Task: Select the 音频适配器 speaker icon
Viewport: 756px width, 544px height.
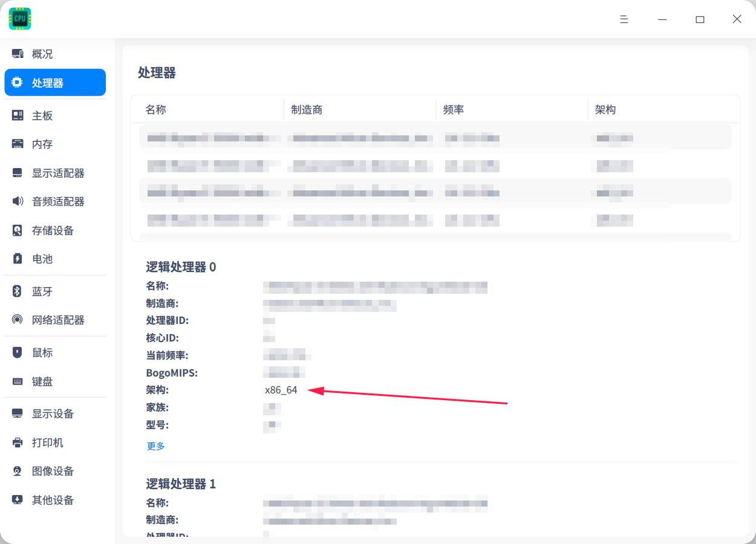Action: (x=17, y=201)
